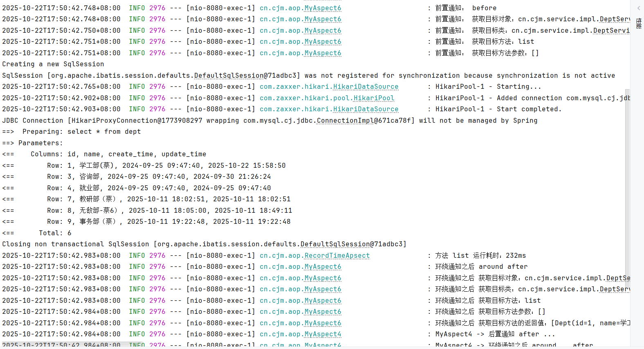Click DefaultSqlSession link in 'Closing non transactional' line

point(335,244)
